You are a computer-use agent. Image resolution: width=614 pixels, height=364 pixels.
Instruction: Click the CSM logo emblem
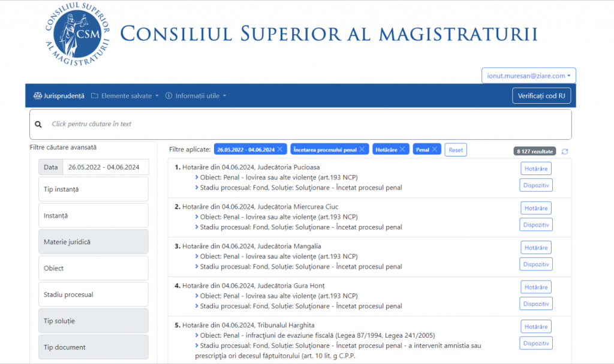pyautogui.click(x=77, y=34)
